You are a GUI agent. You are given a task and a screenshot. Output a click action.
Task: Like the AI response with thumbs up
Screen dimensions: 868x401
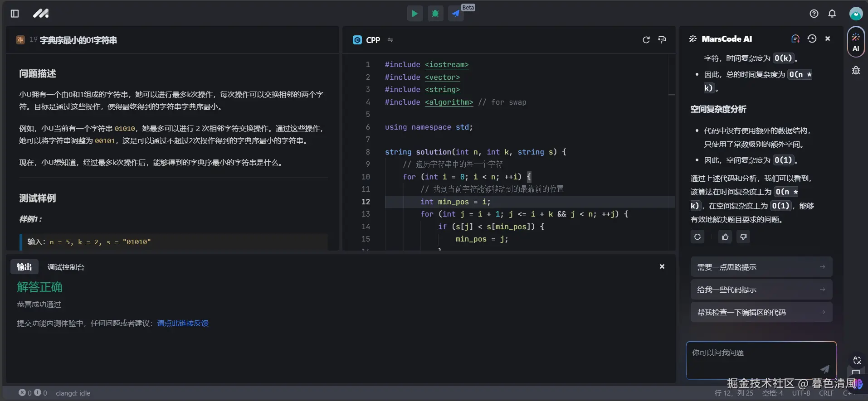[725, 237]
